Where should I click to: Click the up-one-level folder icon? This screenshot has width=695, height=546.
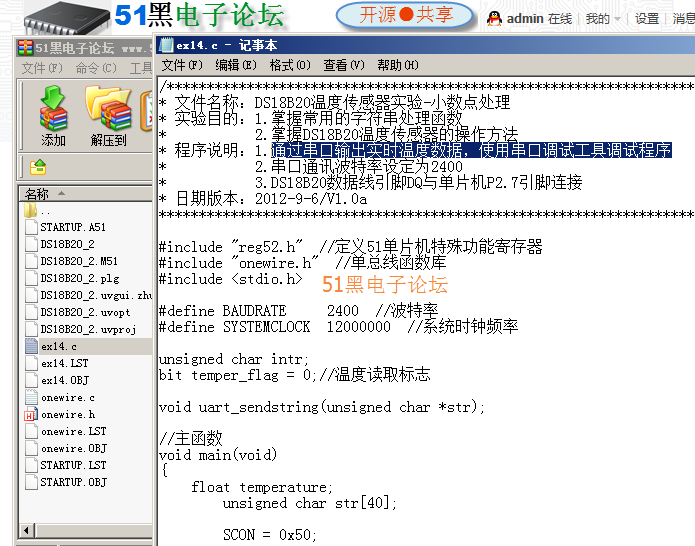38,167
